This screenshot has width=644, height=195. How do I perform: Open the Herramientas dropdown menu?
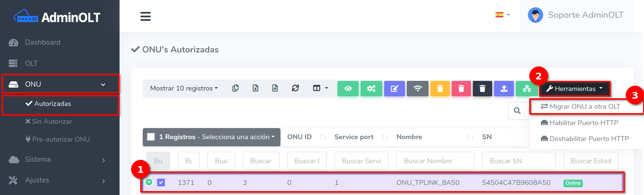click(574, 89)
